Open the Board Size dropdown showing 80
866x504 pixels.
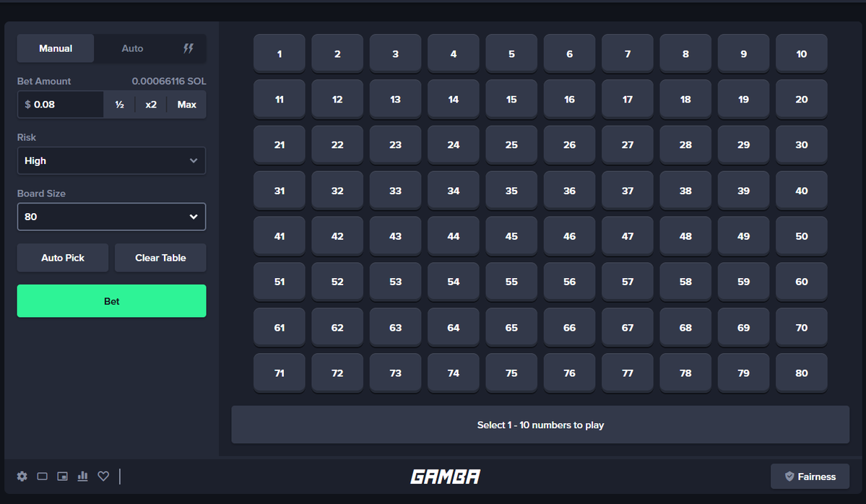111,217
